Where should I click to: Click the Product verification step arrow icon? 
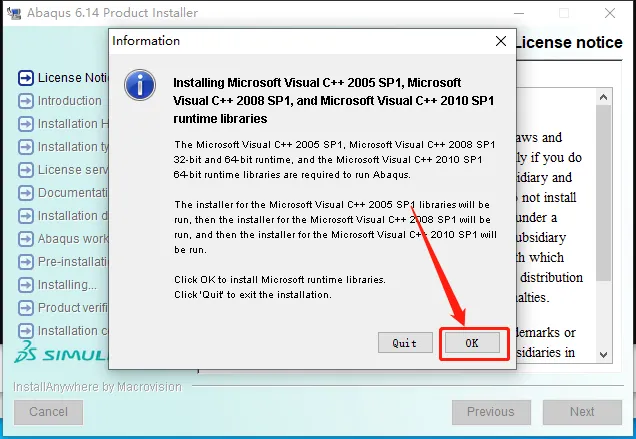26,308
